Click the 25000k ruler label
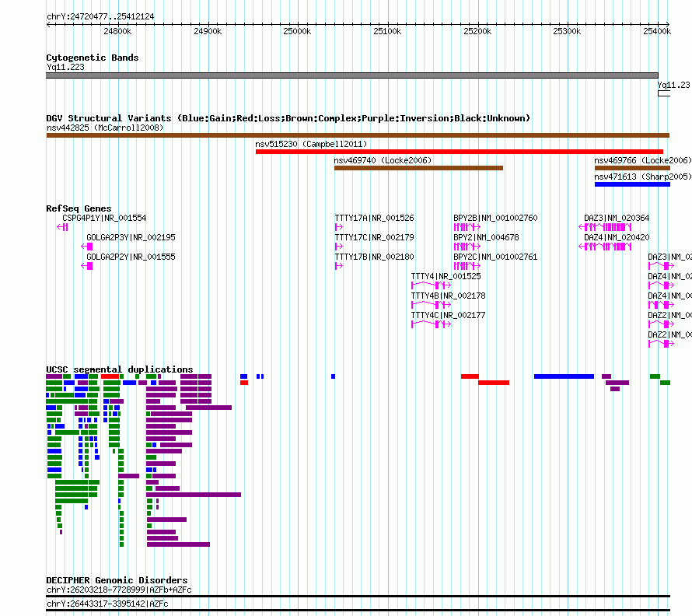The width and height of the screenshot is (692, 616). tap(297, 31)
